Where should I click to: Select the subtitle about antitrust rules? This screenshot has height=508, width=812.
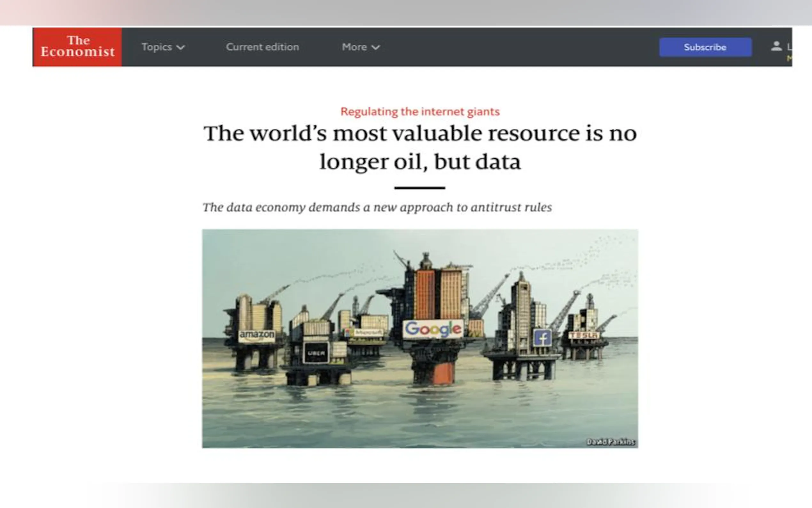click(377, 207)
